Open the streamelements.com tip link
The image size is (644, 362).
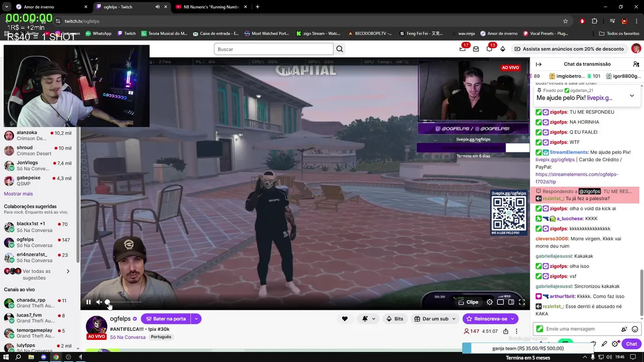click(577, 178)
